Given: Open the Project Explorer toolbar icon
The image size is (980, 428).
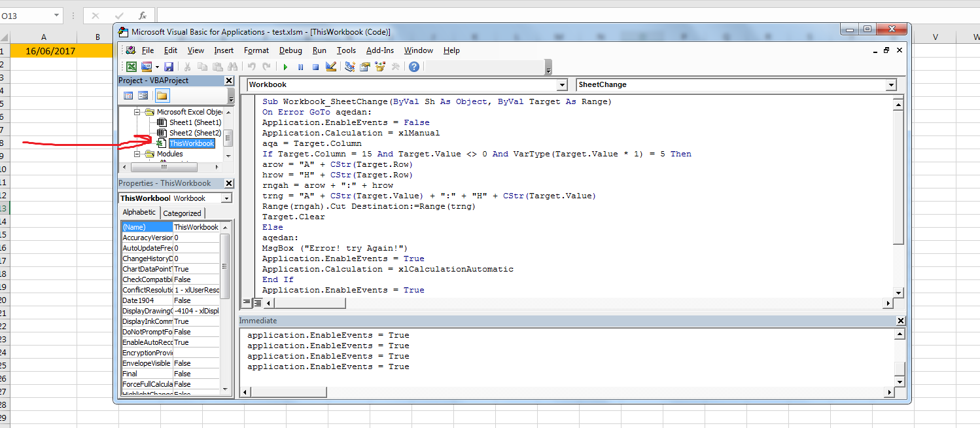Looking at the screenshot, I should 350,67.
